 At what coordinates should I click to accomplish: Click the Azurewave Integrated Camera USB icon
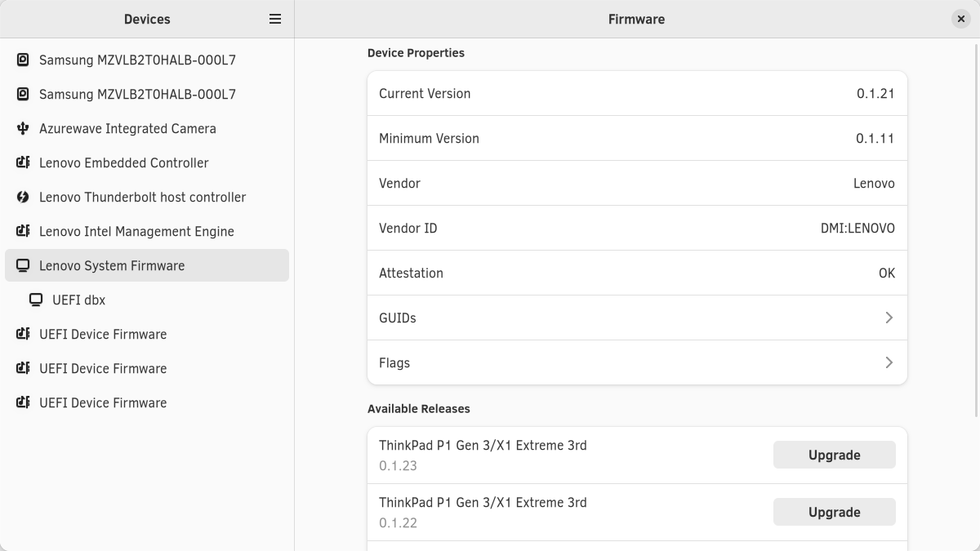pyautogui.click(x=23, y=128)
